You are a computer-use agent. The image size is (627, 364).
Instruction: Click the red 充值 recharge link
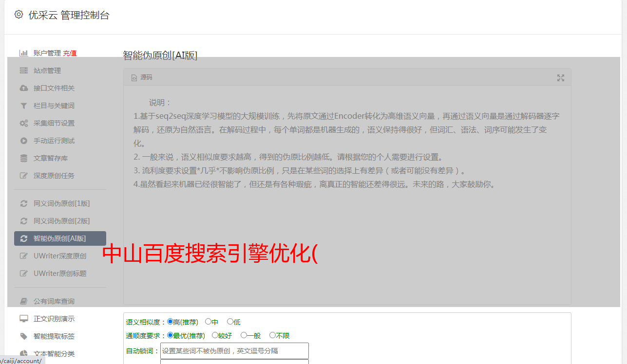point(70,53)
